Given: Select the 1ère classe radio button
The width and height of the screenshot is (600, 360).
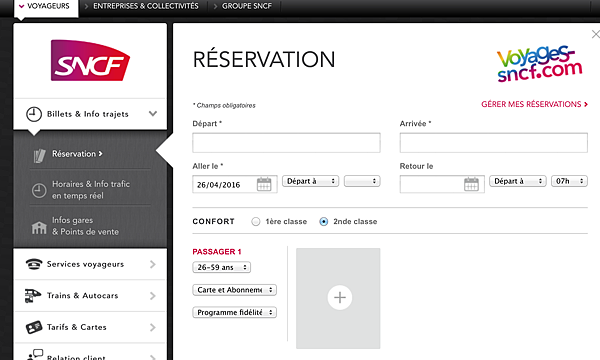Looking at the screenshot, I should coord(256,222).
